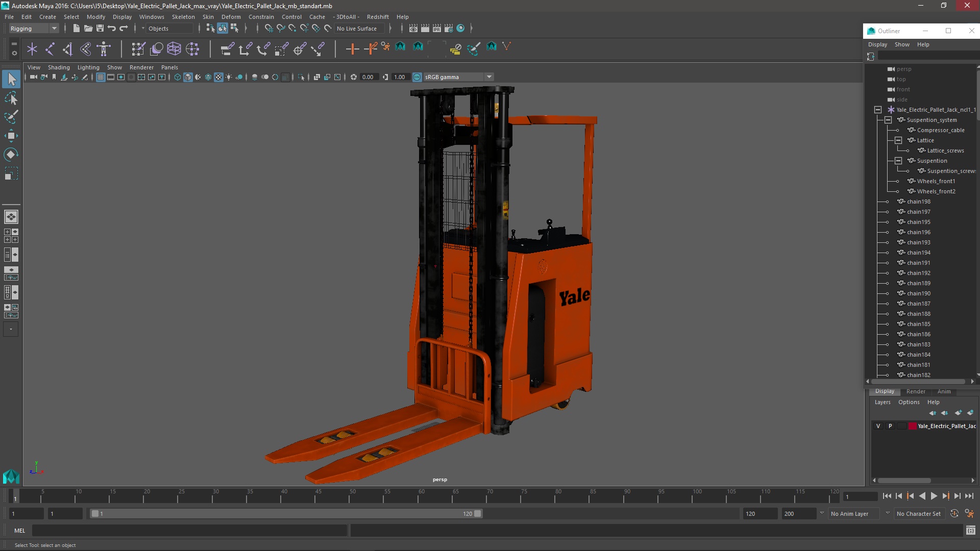Click the Save Scene icon
Screen dimensions: 980x551
pyautogui.click(x=100, y=29)
